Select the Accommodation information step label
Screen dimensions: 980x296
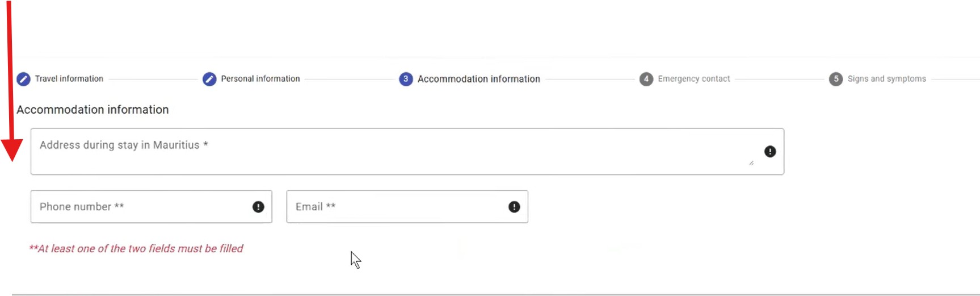(479, 79)
